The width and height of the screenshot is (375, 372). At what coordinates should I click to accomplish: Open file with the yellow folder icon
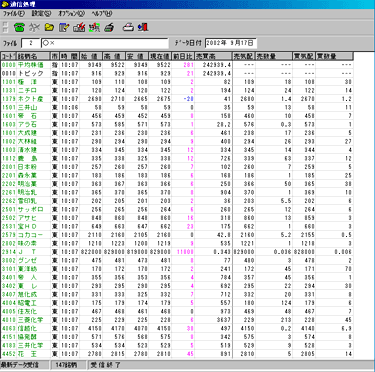point(49,27)
